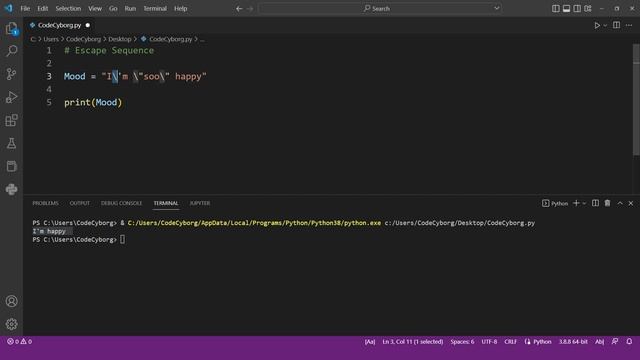This screenshot has height=360, width=640.
Task: Kill terminal with trash icon
Action: (x=607, y=203)
